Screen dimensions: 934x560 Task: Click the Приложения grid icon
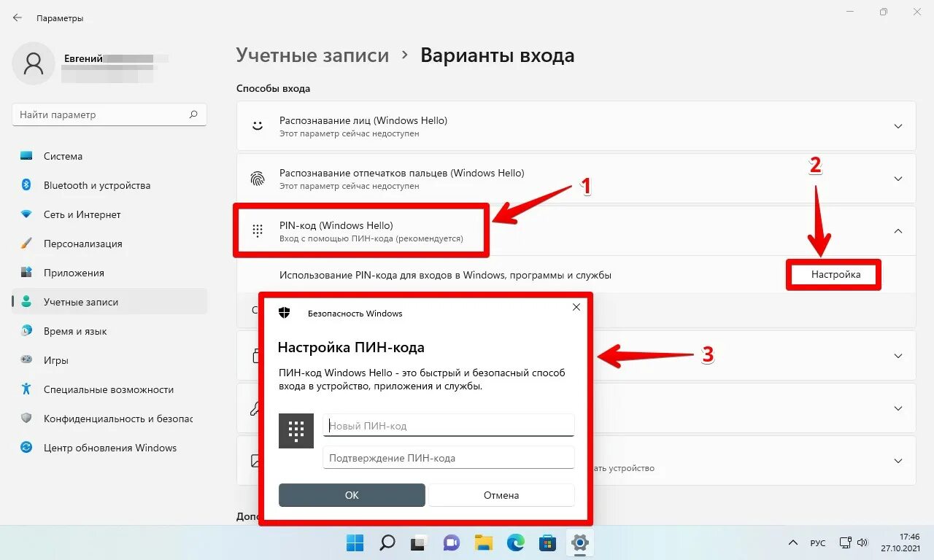[26, 273]
